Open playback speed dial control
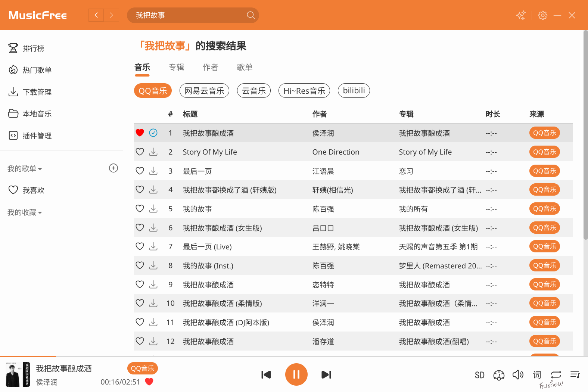Viewport: 588px width, 392px height. (499, 375)
